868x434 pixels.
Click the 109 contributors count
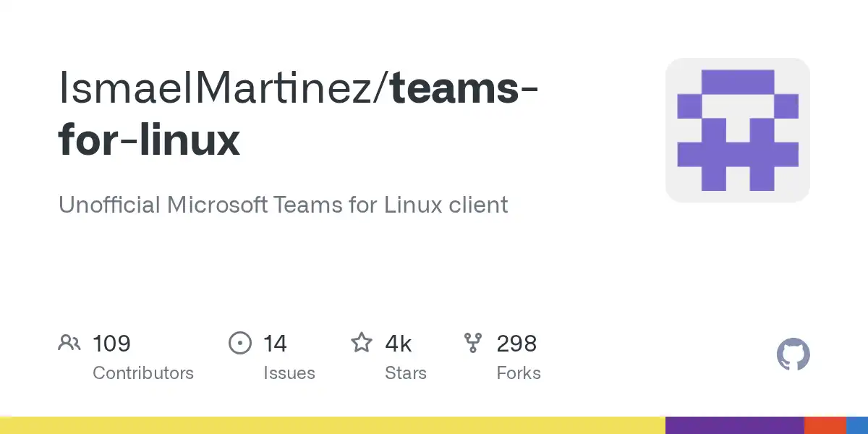point(111,343)
